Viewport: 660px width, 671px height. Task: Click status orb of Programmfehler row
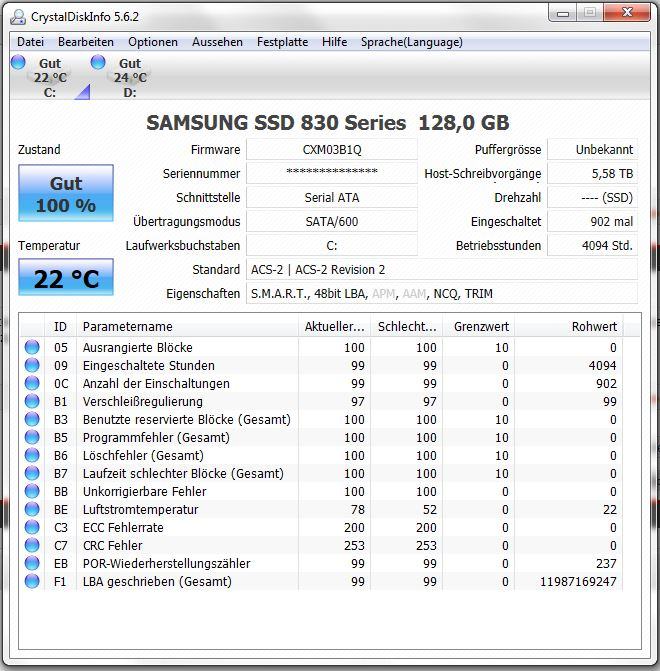(32, 437)
